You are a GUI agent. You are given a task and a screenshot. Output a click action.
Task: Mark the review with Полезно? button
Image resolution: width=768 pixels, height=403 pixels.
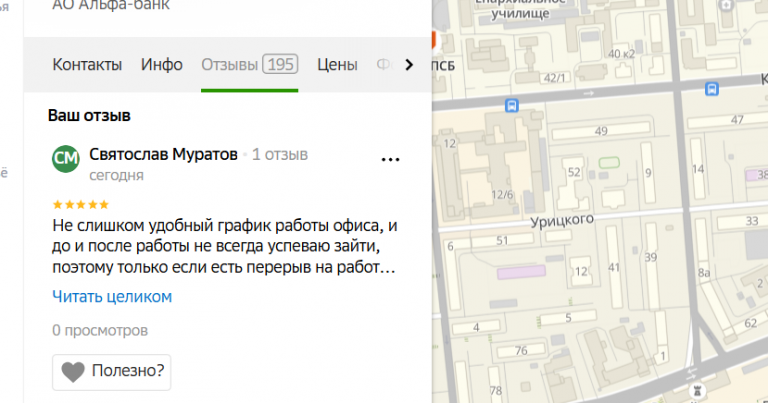(x=112, y=372)
